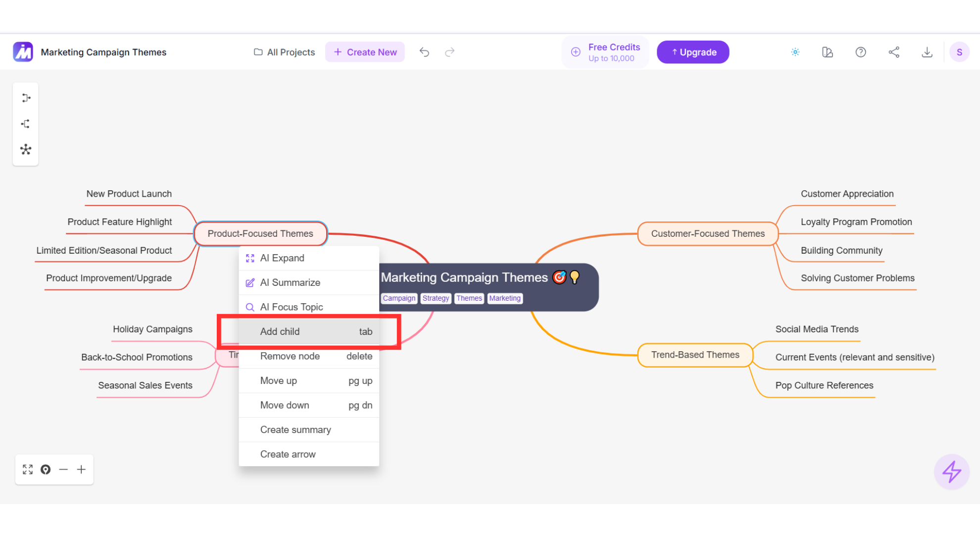Select Solving Customer Problems node
The width and height of the screenshot is (980, 535).
click(857, 278)
